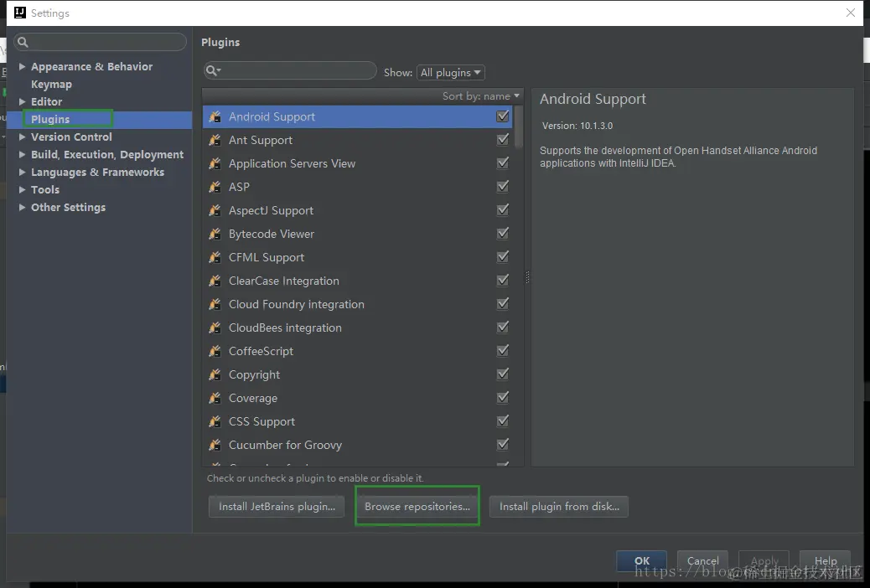
Task: Disable the CFML Support checkbox
Action: (x=503, y=256)
